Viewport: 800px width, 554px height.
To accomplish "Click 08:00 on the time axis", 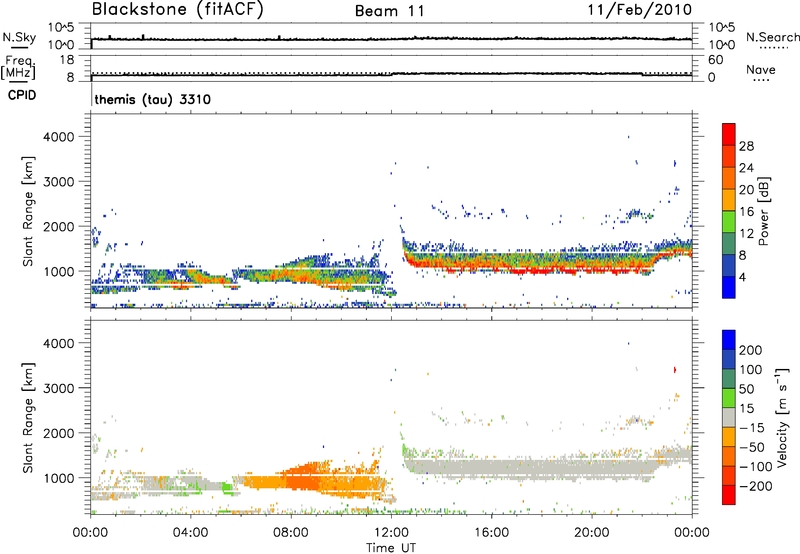I will (291, 533).
